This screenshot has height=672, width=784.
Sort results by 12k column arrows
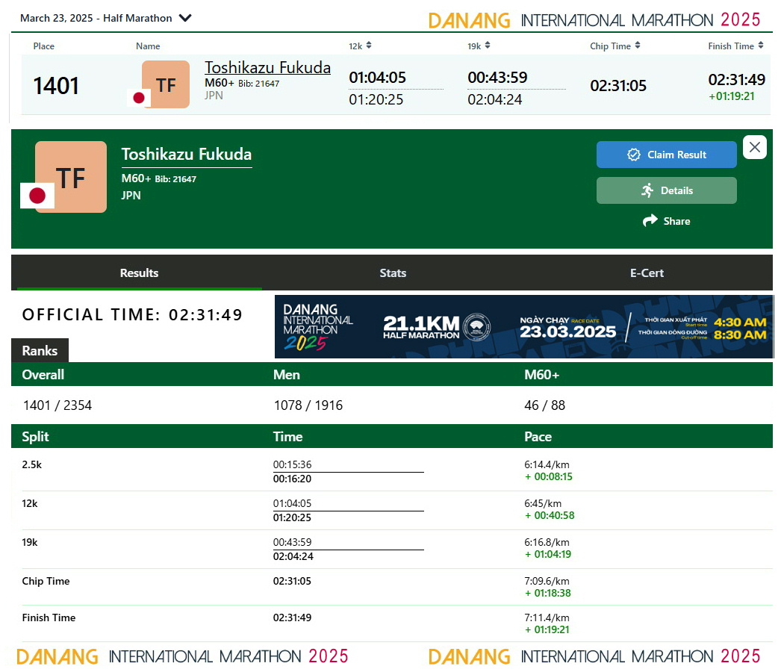(x=369, y=46)
